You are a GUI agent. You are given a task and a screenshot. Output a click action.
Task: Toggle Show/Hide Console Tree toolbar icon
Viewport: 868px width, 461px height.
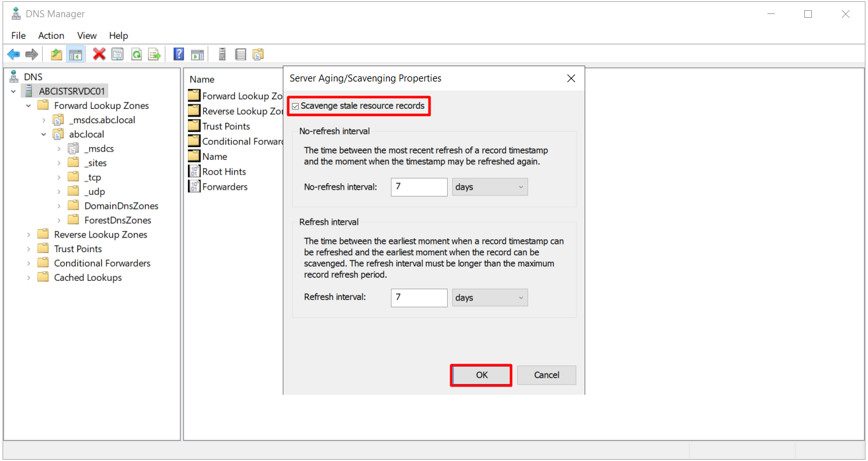click(x=75, y=54)
